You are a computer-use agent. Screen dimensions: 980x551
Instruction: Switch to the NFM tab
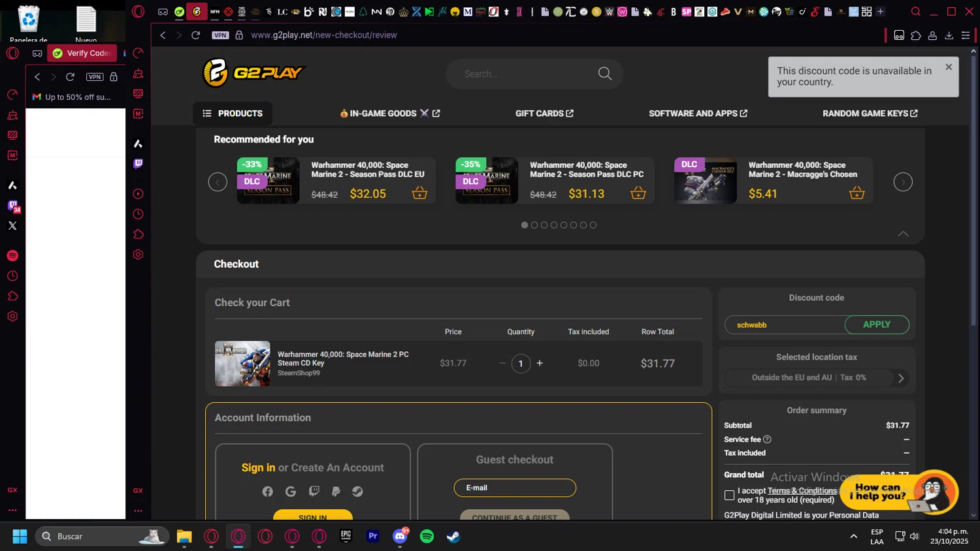tap(214, 12)
